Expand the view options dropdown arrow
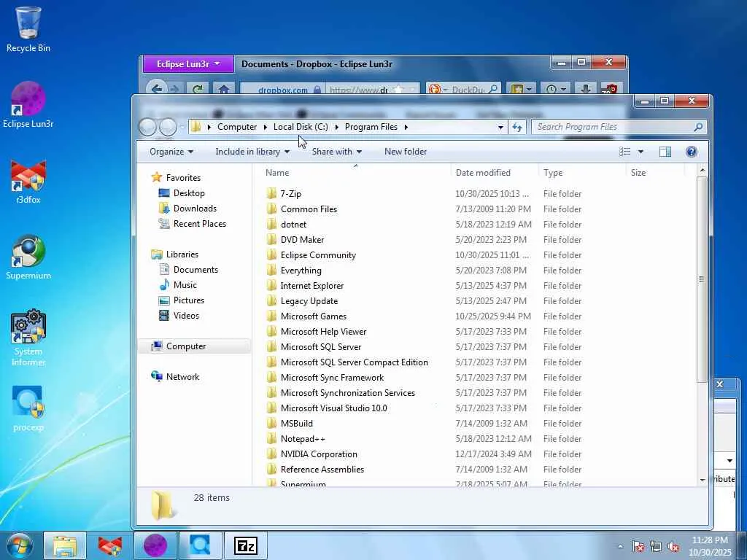The width and height of the screenshot is (747, 560). 640,152
